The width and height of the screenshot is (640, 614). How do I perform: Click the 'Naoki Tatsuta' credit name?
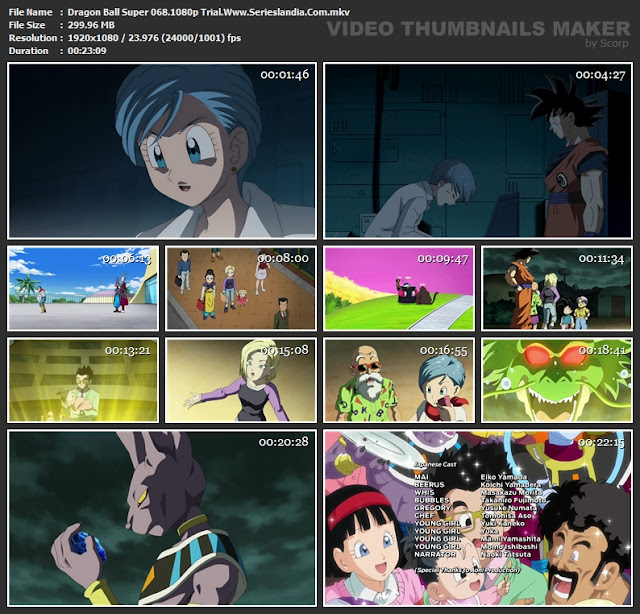click(506, 554)
